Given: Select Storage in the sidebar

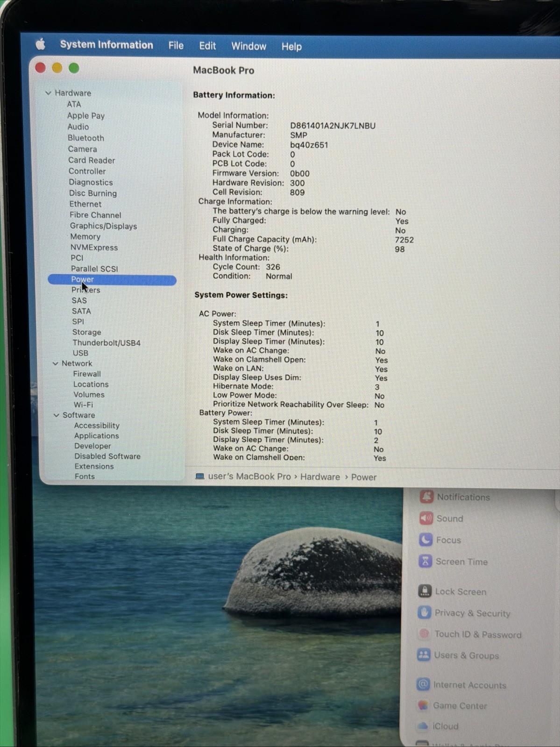Looking at the screenshot, I should click(86, 332).
